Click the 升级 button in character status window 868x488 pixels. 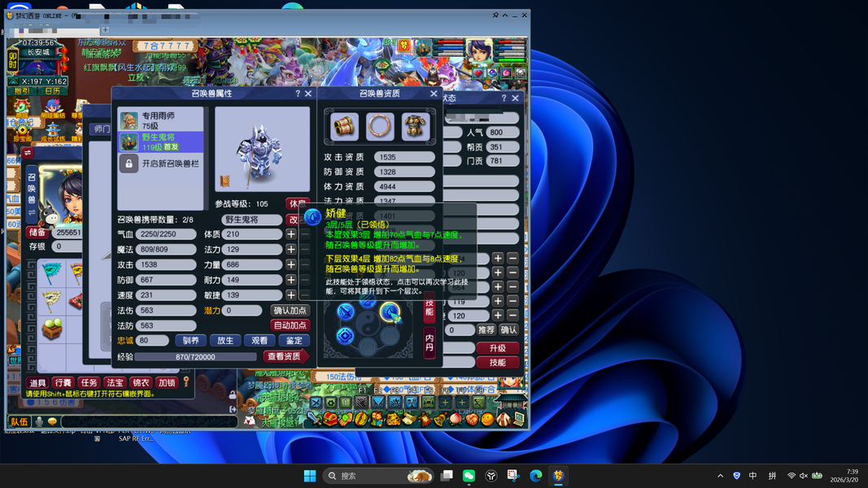click(498, 348)
